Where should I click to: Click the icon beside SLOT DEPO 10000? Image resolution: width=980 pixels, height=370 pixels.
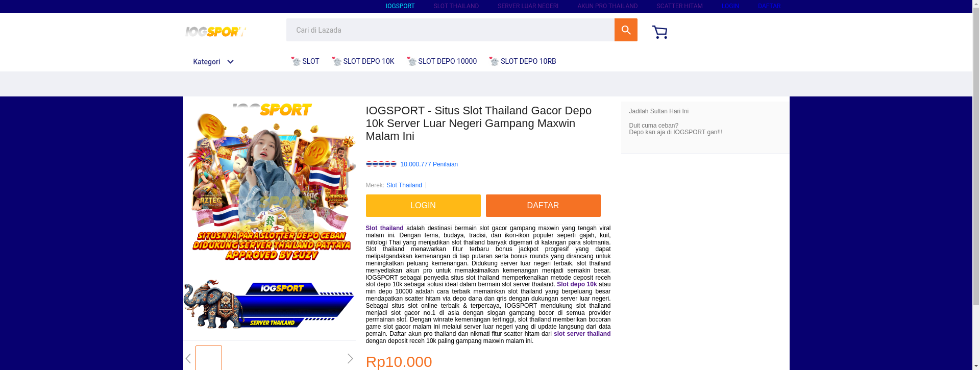click(412, 61)
